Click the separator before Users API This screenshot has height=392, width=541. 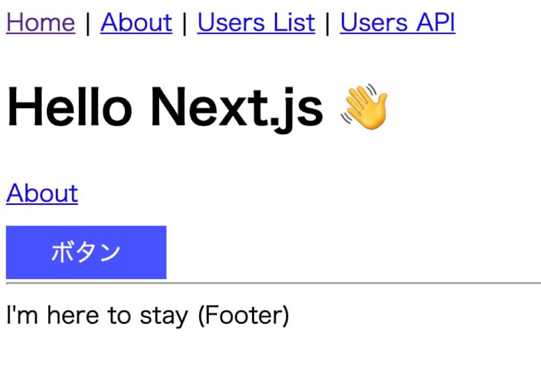327,24
